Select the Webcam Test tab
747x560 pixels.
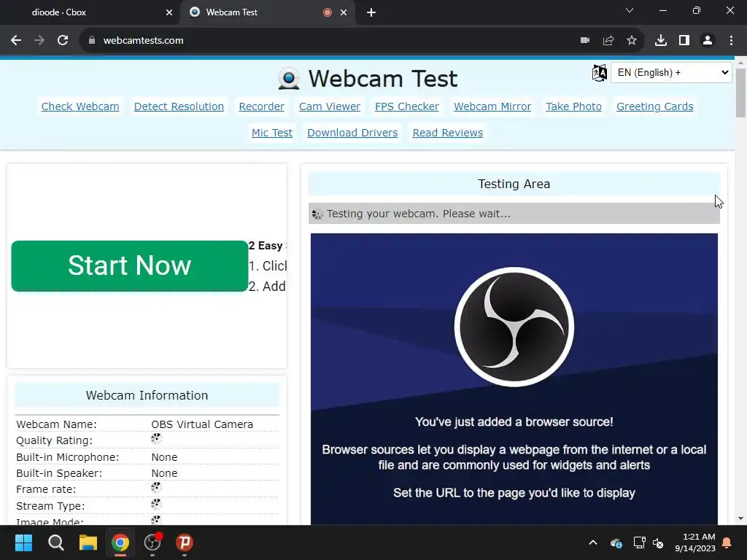(x=258, y=12)
